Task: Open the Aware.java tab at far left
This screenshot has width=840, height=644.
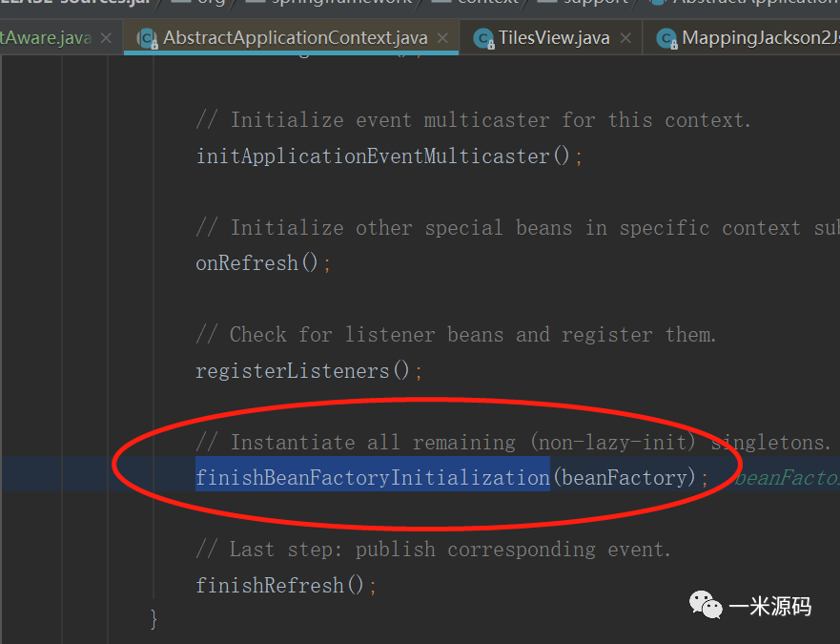Action: tap(46, 39)
